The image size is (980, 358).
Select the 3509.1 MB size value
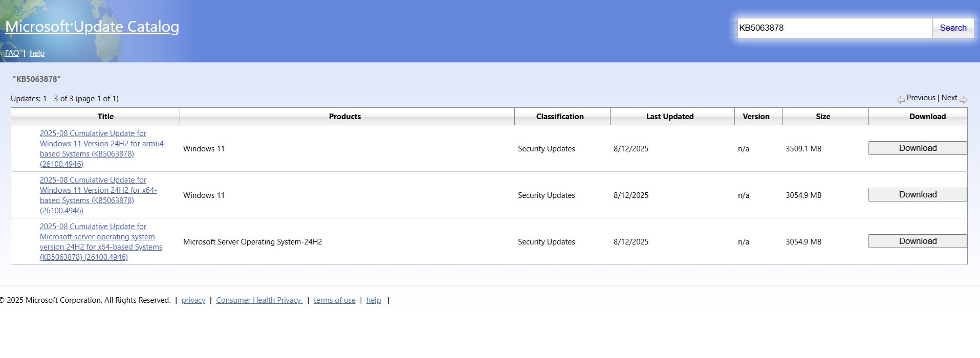pyautogui.click(x=803, y=149)
